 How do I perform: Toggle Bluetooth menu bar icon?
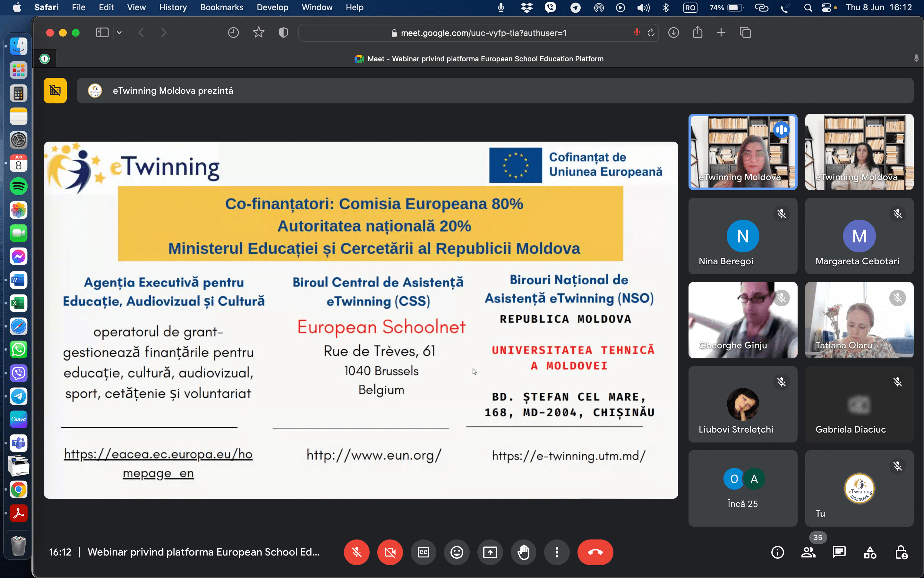tap(666, 8)
